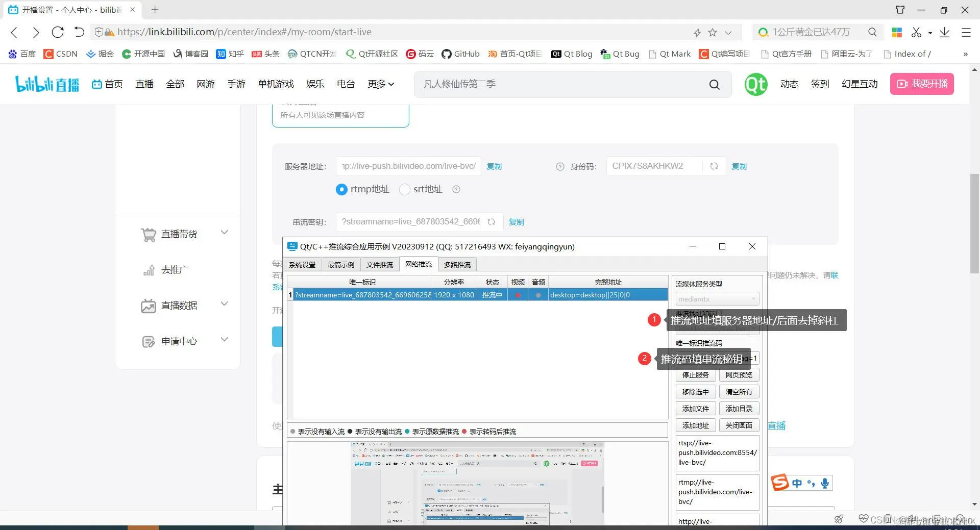Expand the 更多 nav dropdown
This screenshot has height=530, width=980.
381,84
